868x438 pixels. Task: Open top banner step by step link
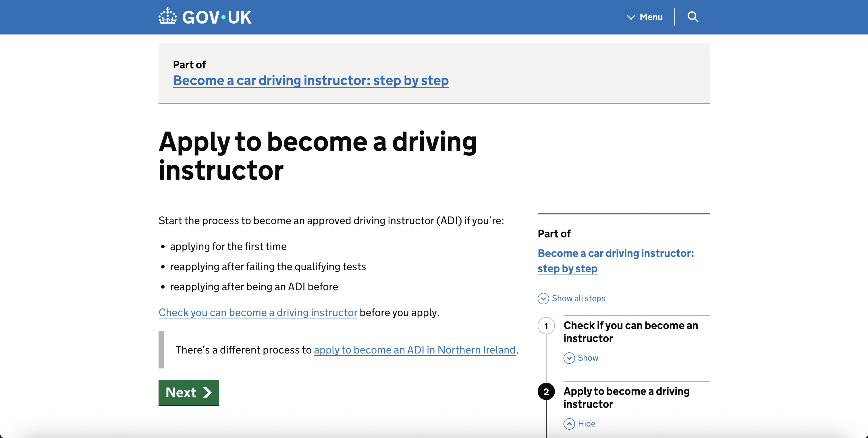[x=310, y=80]
